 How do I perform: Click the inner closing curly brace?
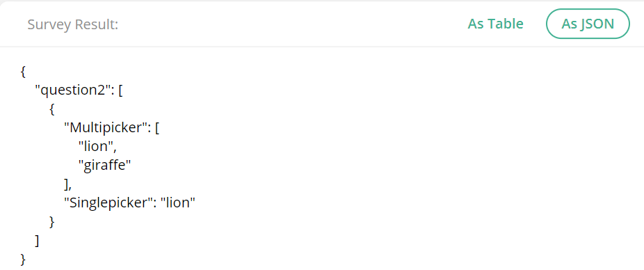(x=51, y=222)
